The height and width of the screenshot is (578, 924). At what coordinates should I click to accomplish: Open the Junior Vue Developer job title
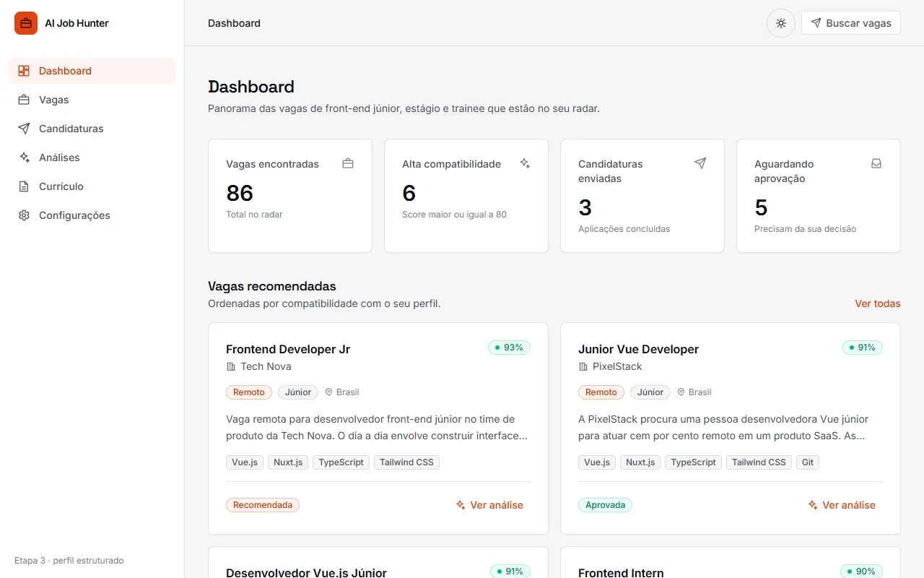click(638, 349)
